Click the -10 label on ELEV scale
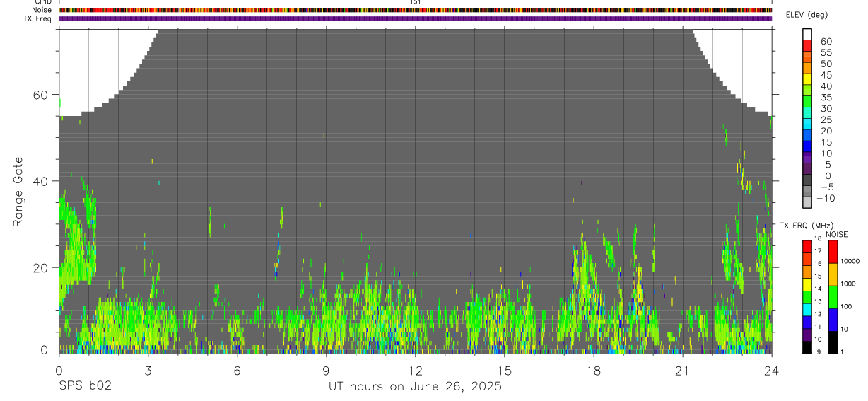The height and width of the screenshot is (401, 868). (x=824, y=198)
